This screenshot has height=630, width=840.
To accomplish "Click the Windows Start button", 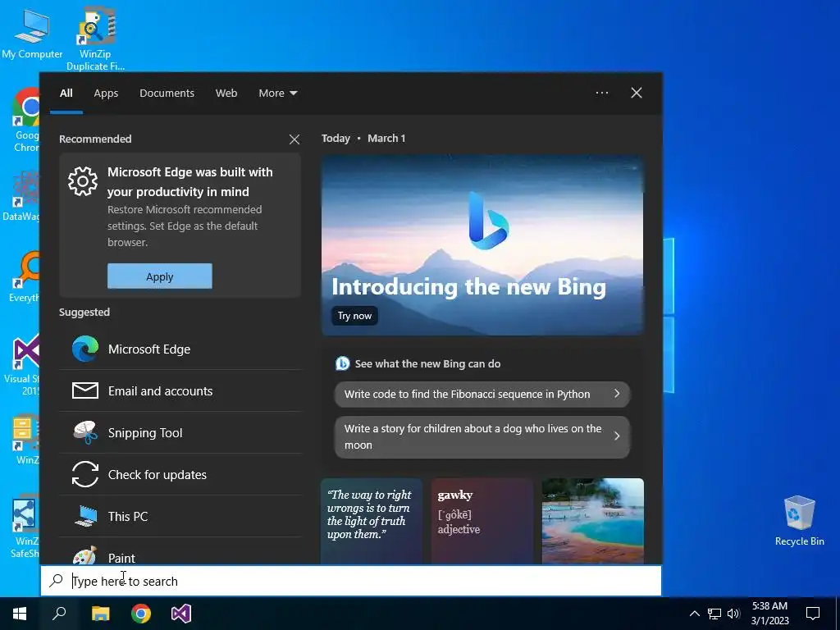I will coord(20,614).
